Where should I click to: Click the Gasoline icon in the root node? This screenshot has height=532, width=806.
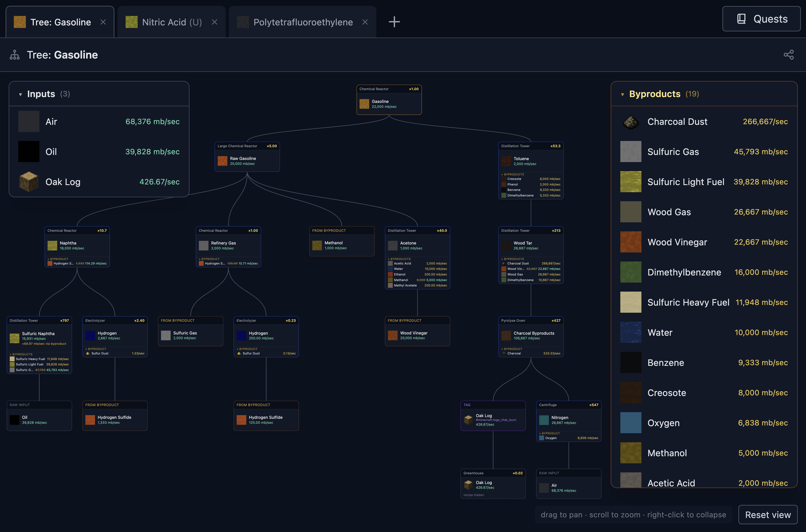click(x=364, y=104)
